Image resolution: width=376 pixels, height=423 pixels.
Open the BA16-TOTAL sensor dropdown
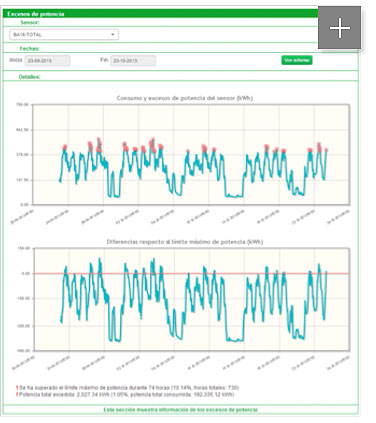[x=64, y=35]
